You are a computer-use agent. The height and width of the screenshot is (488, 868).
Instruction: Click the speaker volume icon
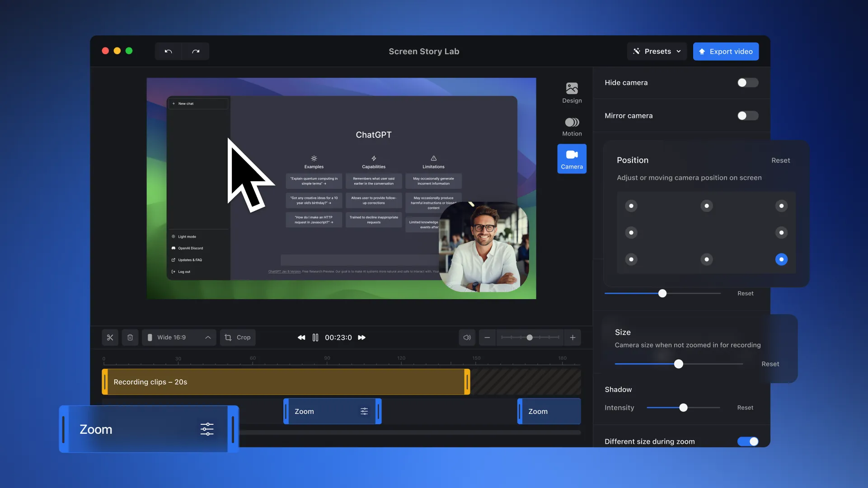tap(467, 338)
